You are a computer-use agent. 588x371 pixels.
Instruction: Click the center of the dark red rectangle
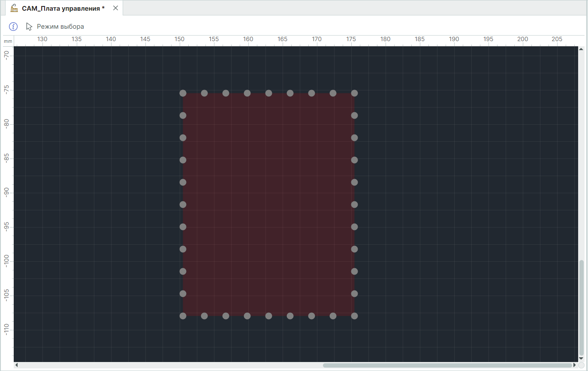[x=268, y=204]
